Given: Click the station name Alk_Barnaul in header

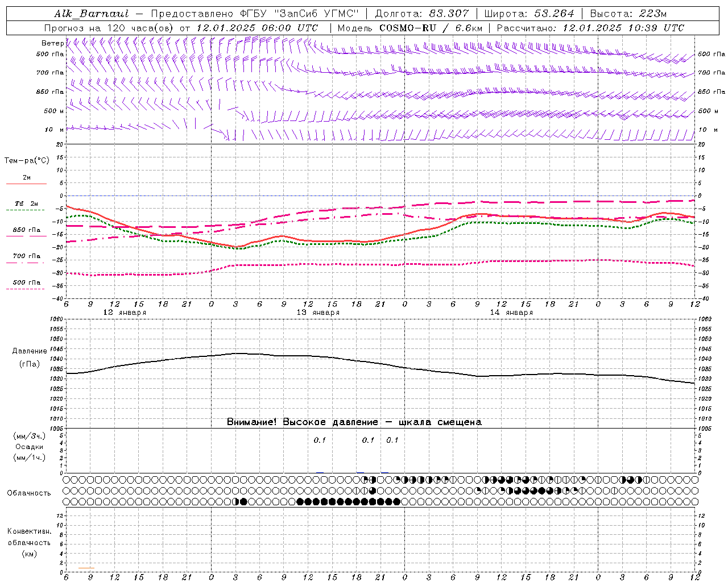Looking at the screenshot, I should (x=92, y=14).
